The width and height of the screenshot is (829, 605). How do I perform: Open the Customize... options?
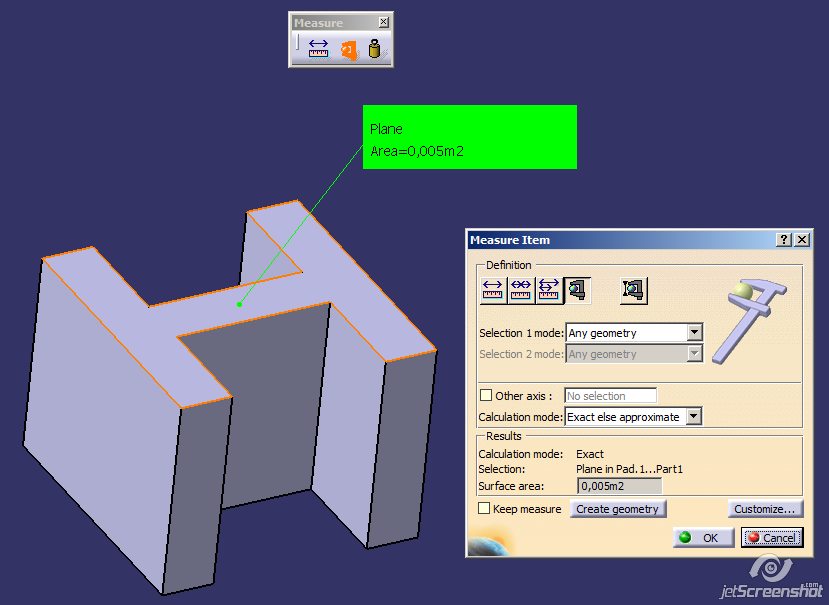point(765,509)
